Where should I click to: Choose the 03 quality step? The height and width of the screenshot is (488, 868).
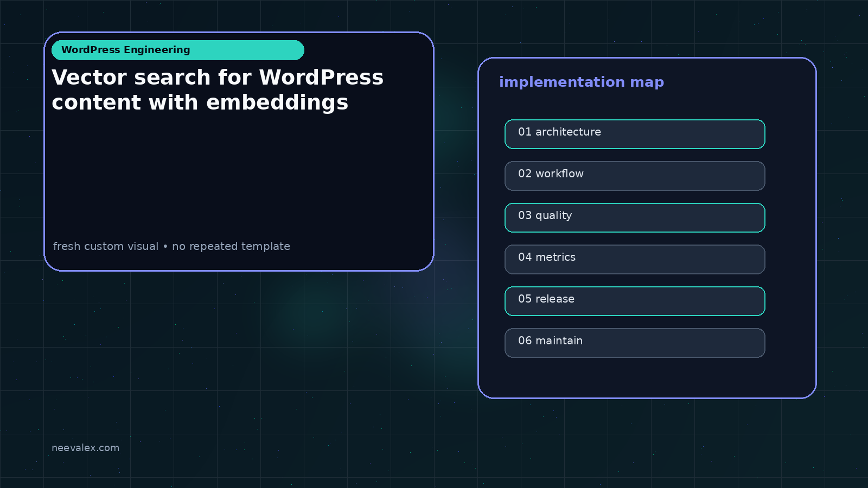click(635, 217)
